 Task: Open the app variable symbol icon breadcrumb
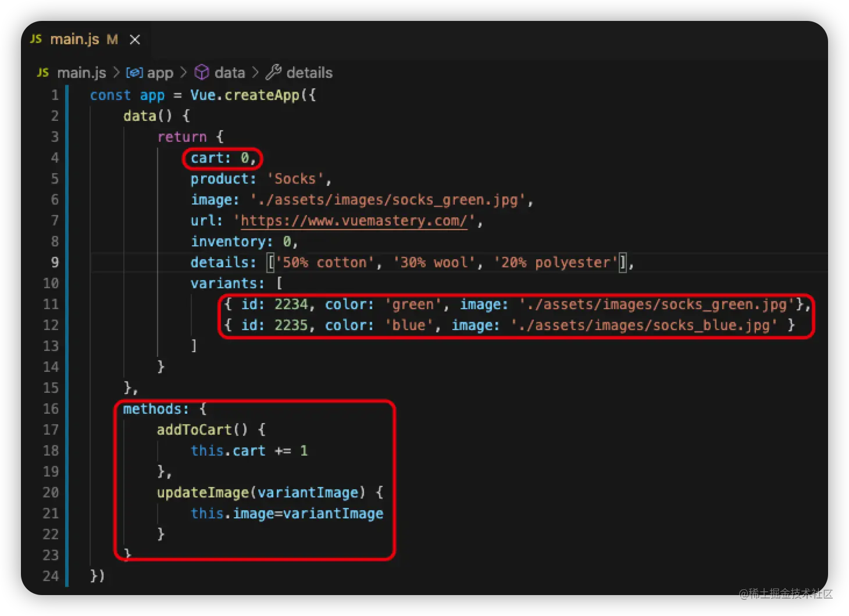point(134,73)
